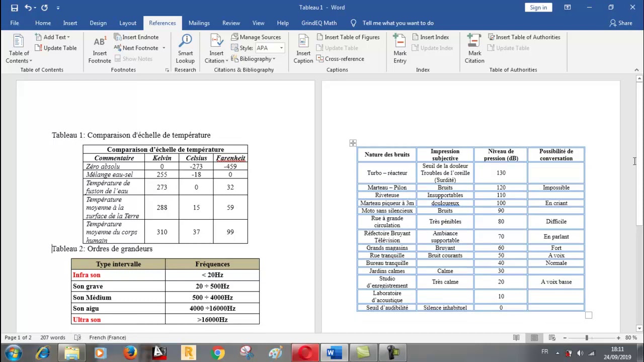The width and height of the screenshot is (644, 362).
Task: Open Smart Lookup research tool
Action: (x=185, y=49)
